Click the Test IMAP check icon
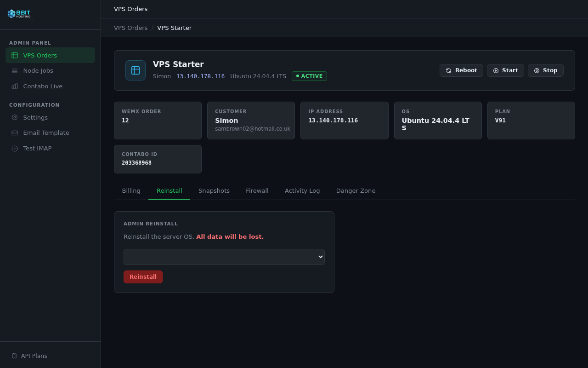This screenshot has height=368, width=588. (x=15, y=149)
